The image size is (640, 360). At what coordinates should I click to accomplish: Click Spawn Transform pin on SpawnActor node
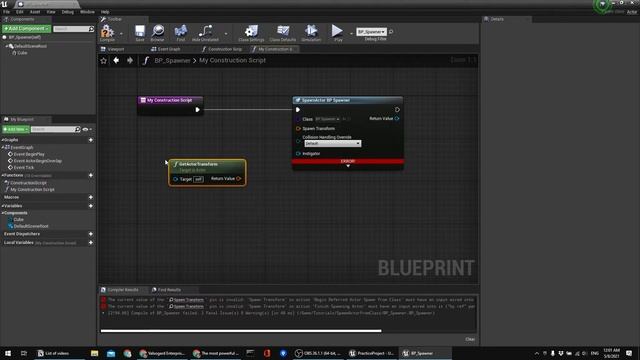(298, 129)
